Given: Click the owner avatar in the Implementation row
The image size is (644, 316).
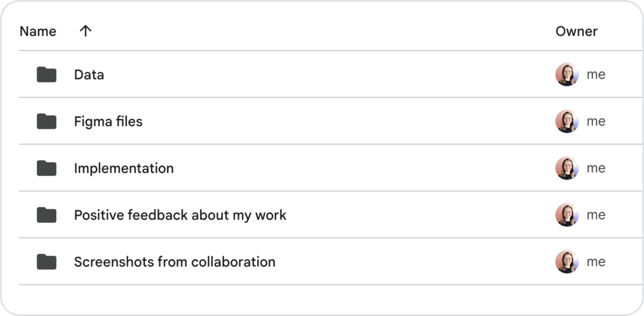Looking at the screenshot, I should pyautogui.click(x=567, y=168).
